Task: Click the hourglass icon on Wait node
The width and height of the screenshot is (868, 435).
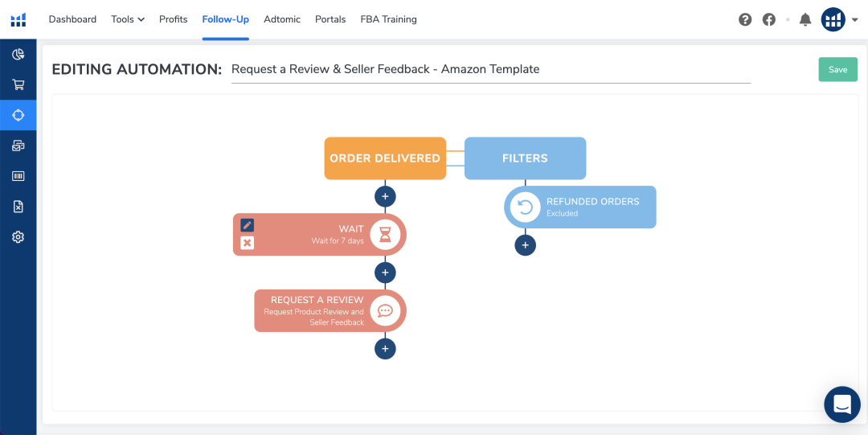Action: [x=385, y=234]
